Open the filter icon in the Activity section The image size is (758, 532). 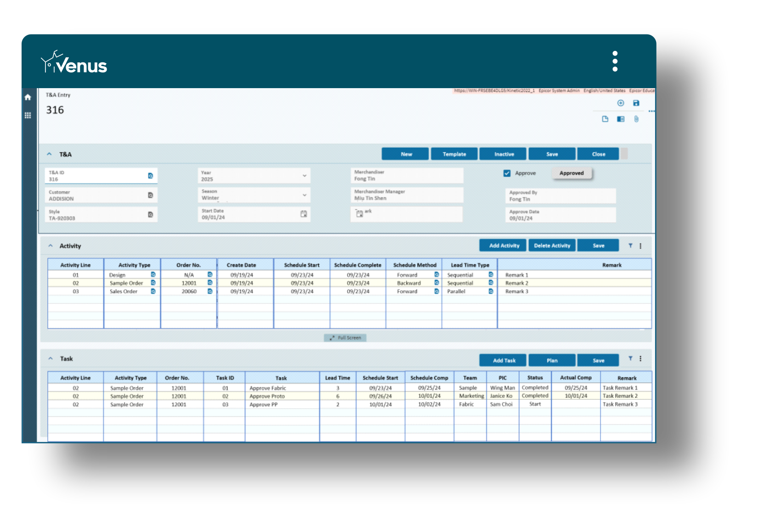coord(630,246)
